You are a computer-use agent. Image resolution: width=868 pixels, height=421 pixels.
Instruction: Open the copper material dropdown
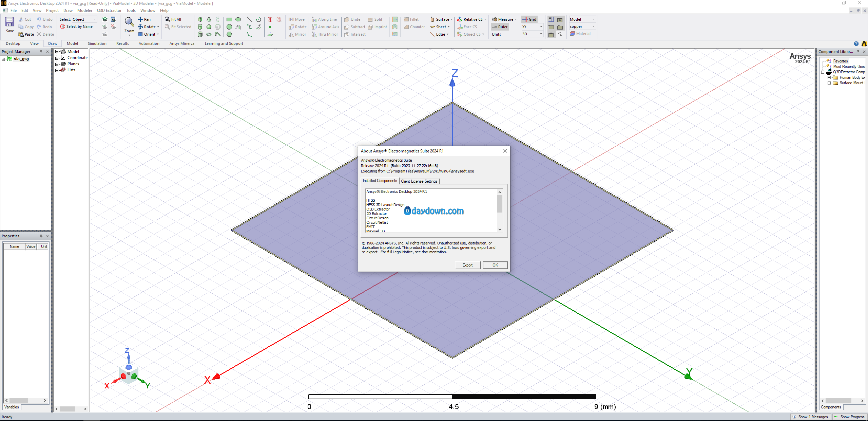582,26
